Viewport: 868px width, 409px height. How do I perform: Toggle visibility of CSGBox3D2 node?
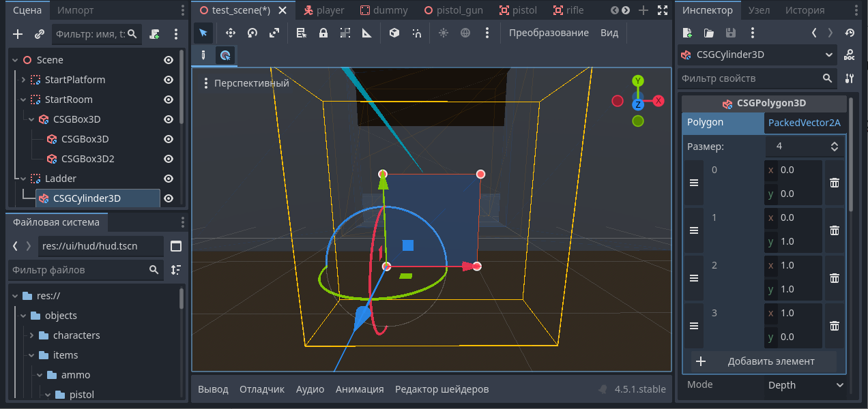[x=169, y=159]
